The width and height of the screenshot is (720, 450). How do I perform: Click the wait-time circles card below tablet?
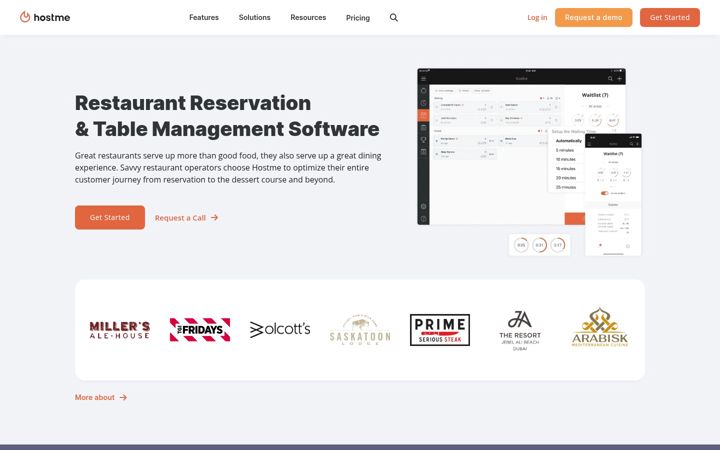pyautogui.click(x=540, y=245)
